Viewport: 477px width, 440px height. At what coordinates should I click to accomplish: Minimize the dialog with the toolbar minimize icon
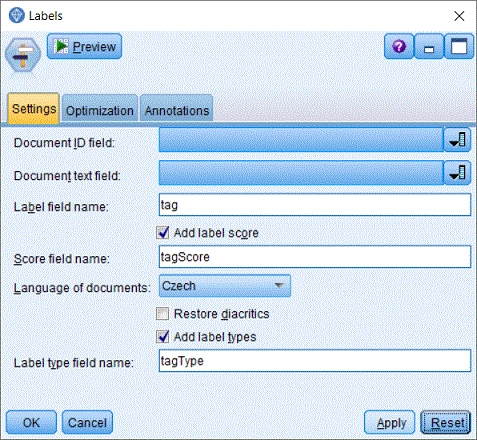[429, 46]
